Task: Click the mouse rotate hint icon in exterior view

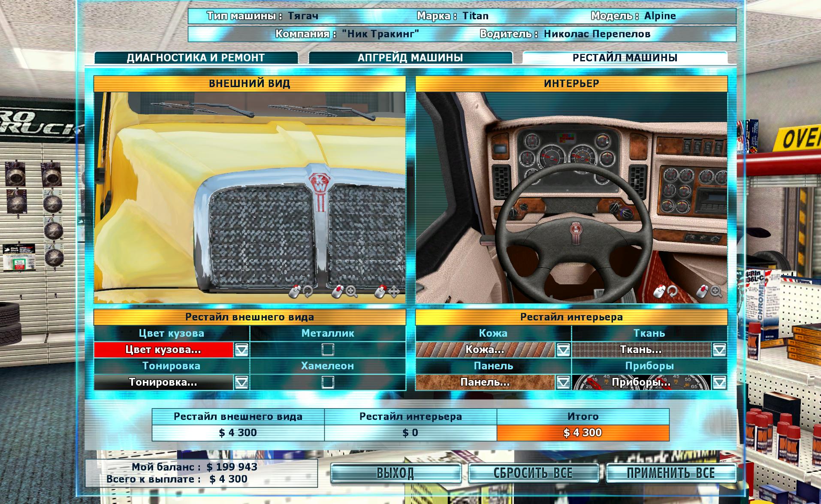Action: click(301, 292)
